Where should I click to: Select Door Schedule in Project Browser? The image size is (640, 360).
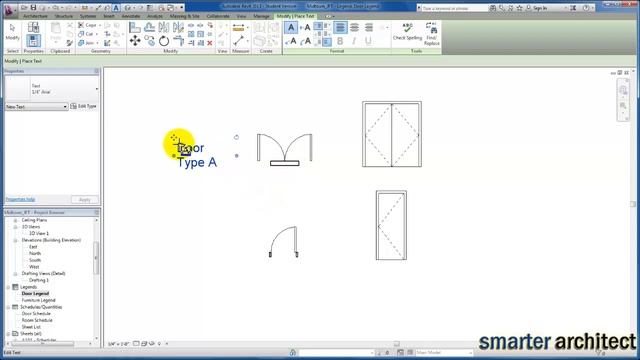[x=36, y=313]
